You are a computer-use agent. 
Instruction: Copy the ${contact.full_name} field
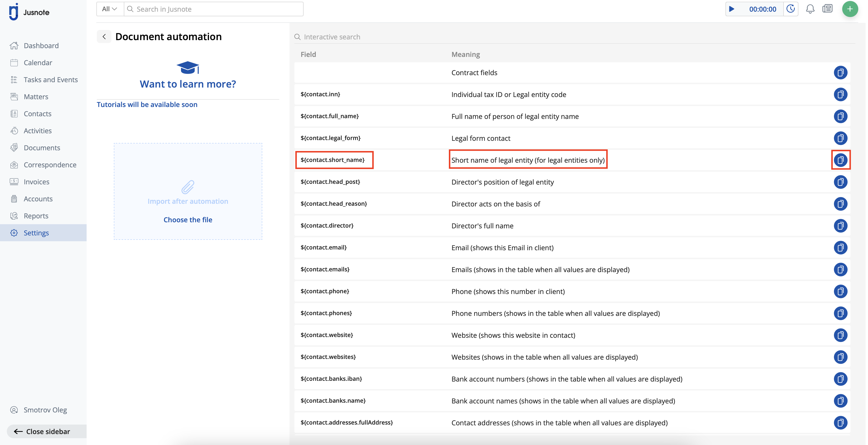(840, 116)
